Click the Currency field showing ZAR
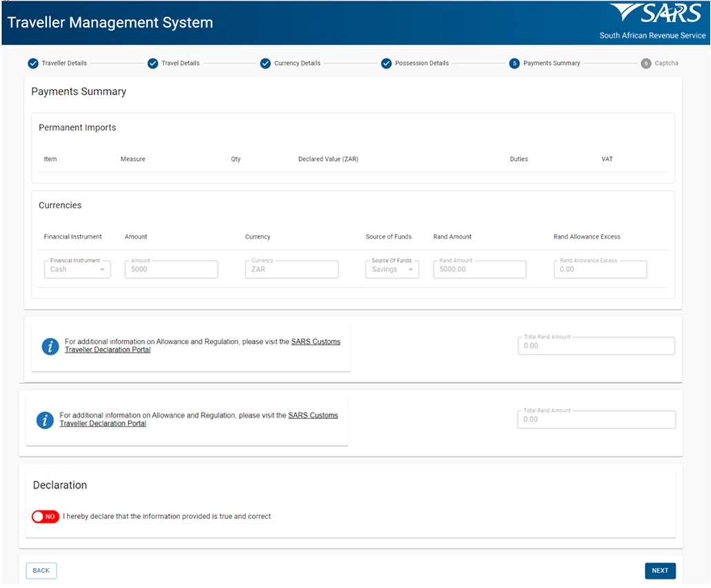711x588 pixels. [x=292, y=270]
